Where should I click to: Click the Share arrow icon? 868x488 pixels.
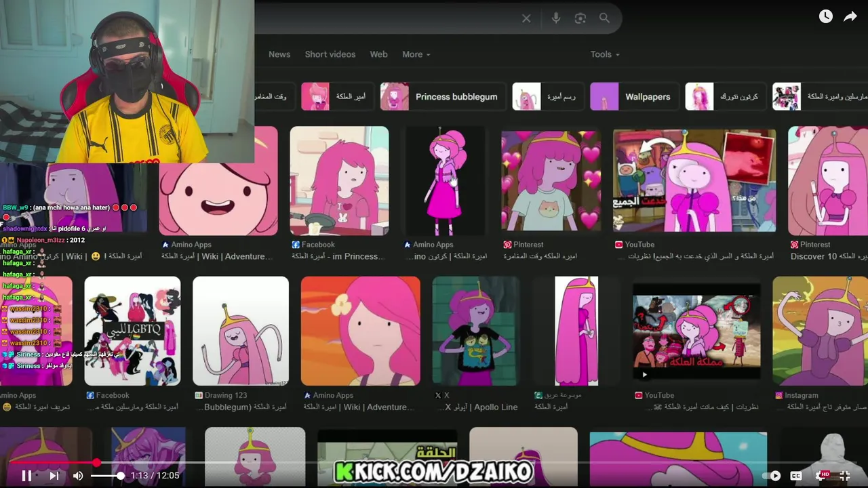point(850,16)
